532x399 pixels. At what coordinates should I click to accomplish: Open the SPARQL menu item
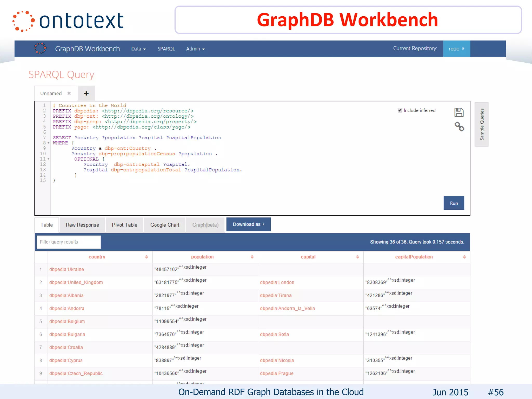tap(166, 49)
